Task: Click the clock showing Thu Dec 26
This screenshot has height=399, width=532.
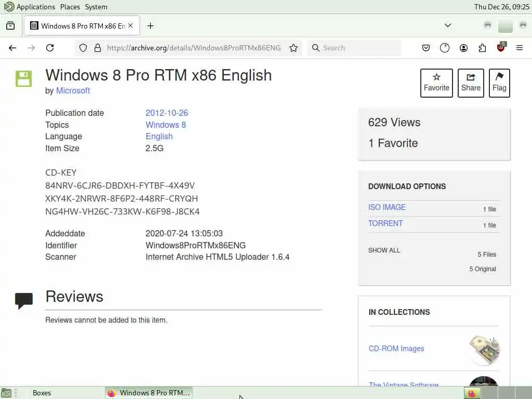Action: 501,7
